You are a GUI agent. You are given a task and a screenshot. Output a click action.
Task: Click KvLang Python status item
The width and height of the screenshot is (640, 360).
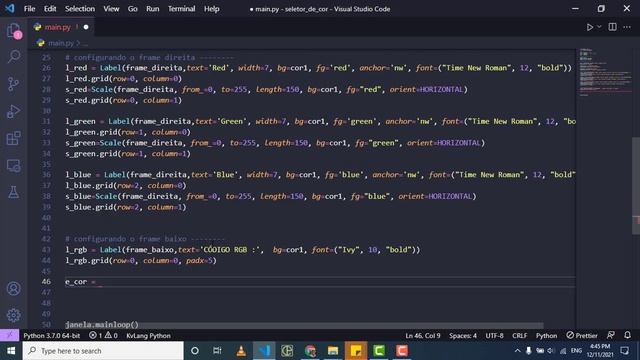(148, 336)
